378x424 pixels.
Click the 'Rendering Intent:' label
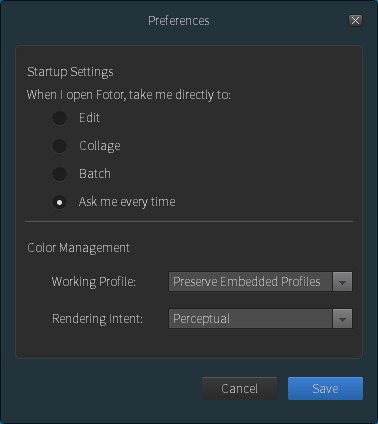coord(97,319)
